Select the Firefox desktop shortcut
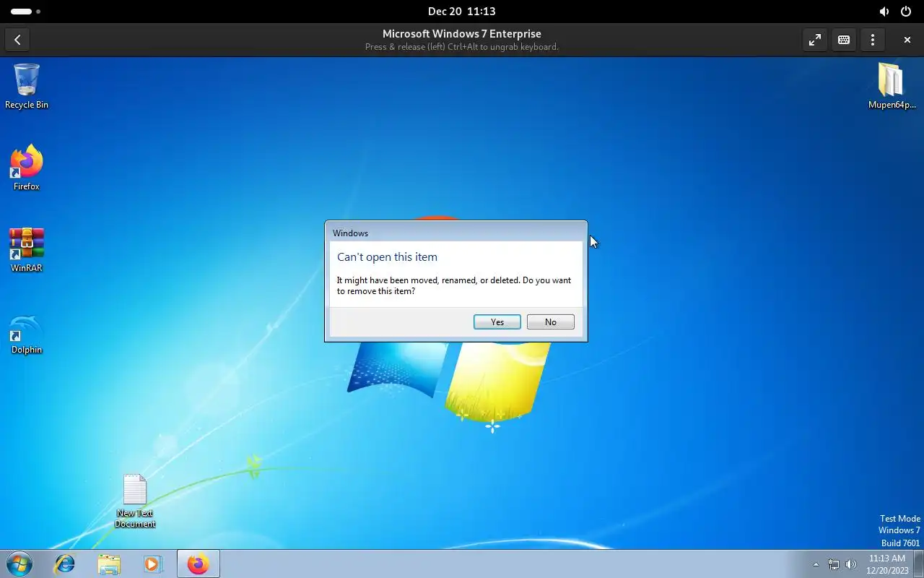 pyautogui.click(x=27, y=168)
